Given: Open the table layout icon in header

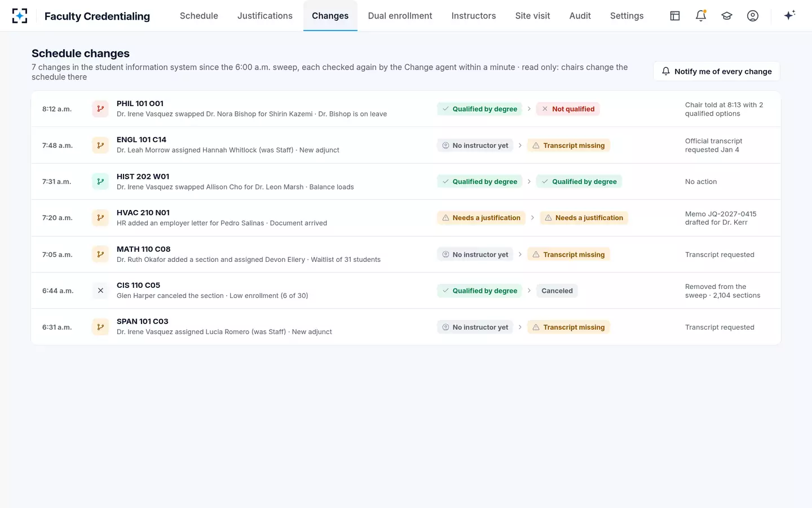Looking at the screenshot, I should (x=675, y=16).
